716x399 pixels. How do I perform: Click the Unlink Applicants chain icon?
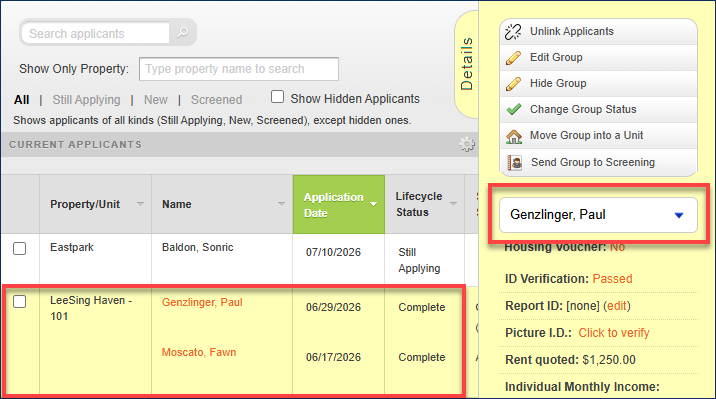(513, 32)
